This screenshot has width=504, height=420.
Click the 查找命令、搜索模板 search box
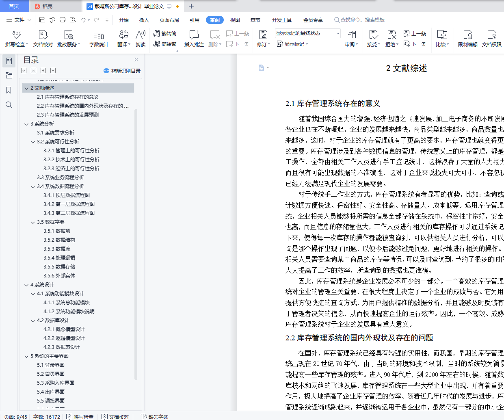[359, 20]
